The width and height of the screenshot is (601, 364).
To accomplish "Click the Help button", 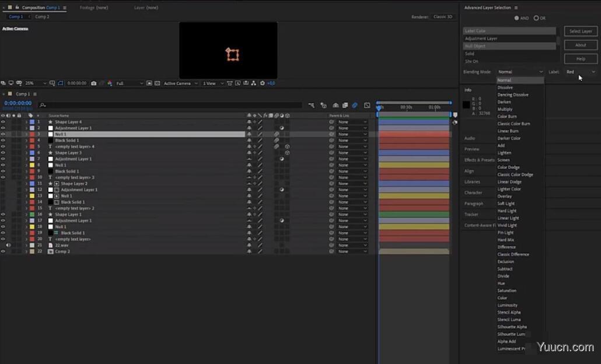I will point(581,58).
